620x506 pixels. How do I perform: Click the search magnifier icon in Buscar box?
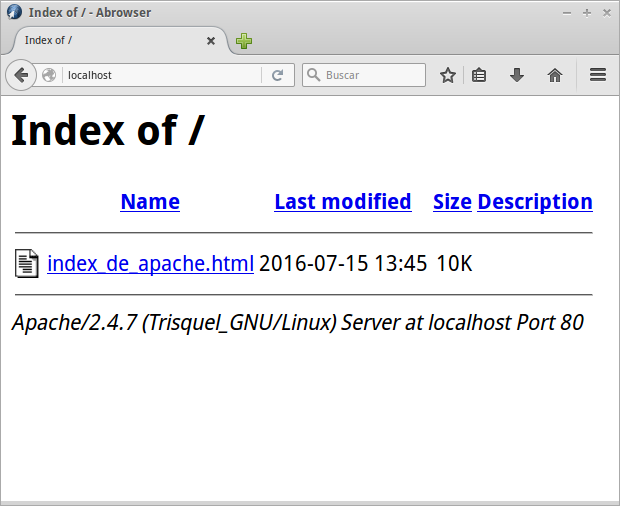coord(313,75)
